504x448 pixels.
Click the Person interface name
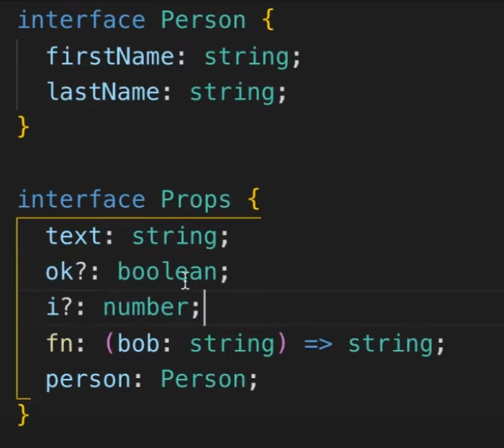pyautogui.click(x=203, y=20)
